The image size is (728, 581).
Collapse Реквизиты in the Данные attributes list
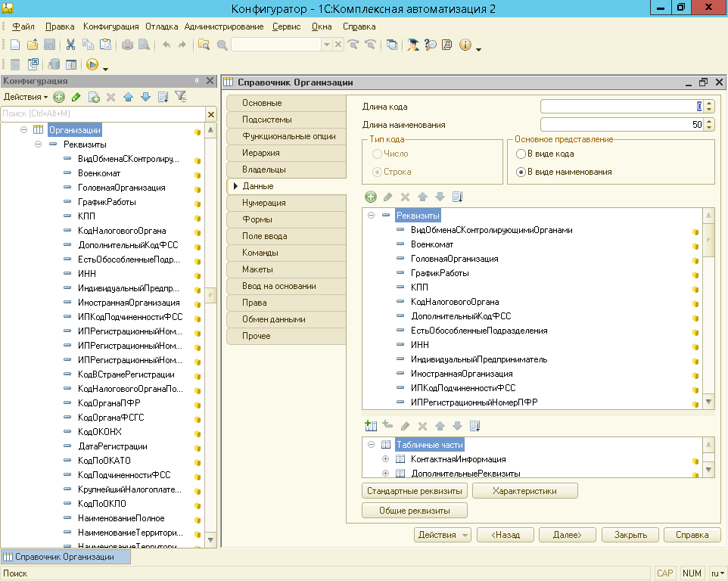(371, 216)
